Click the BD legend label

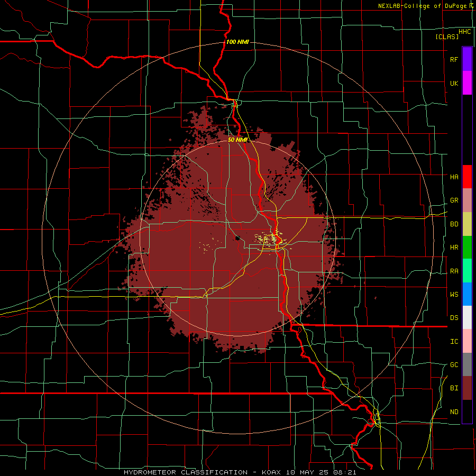click(x=454, y=224)
